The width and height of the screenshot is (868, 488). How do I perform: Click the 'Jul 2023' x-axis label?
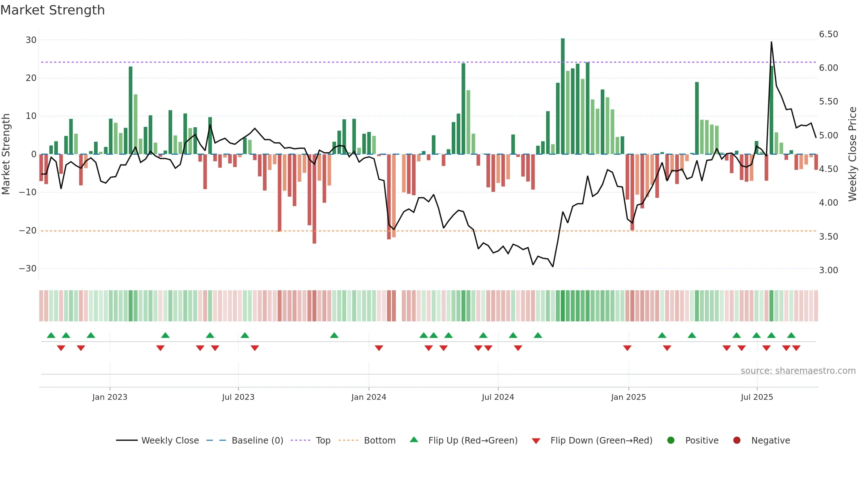[x=238, y=397]
